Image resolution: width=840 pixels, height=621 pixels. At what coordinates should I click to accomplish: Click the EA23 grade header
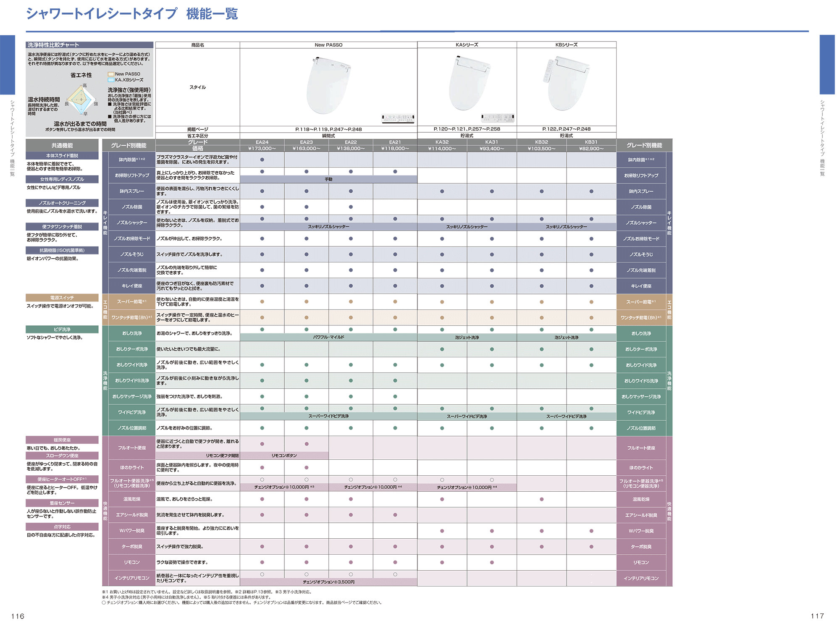coord(307,142)
